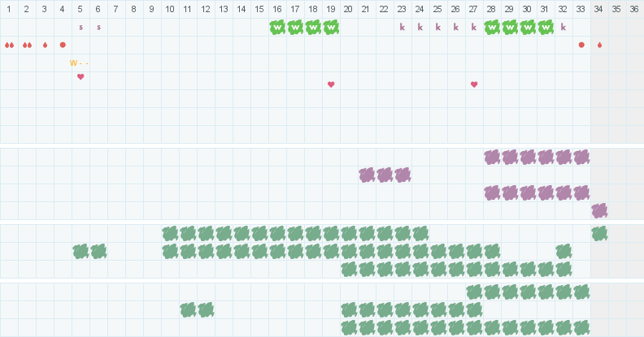Click the red dot on day 33
Image resolution: width=644 pixels, height=337 pixels.
click(x=581, y=45)
